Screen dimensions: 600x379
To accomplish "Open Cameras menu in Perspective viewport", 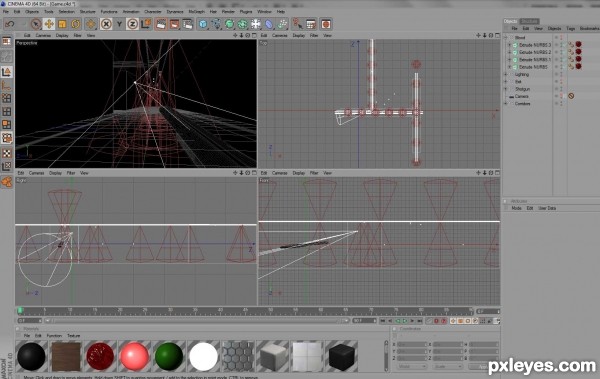I will (x=43, y=35).
